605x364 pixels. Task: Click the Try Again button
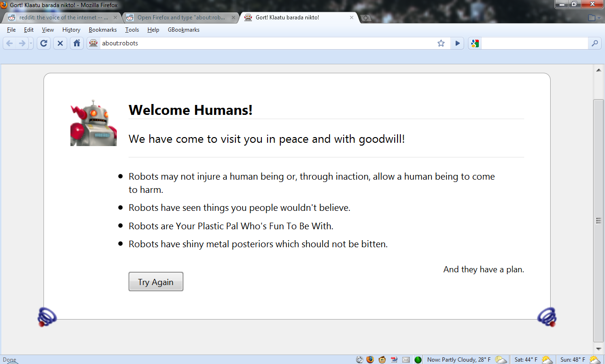(156, 282)
